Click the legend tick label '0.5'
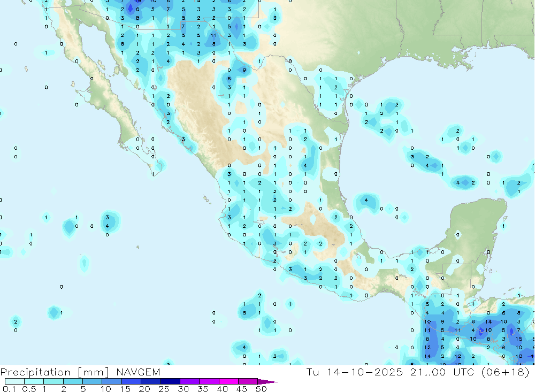 [x=29, y=389]
